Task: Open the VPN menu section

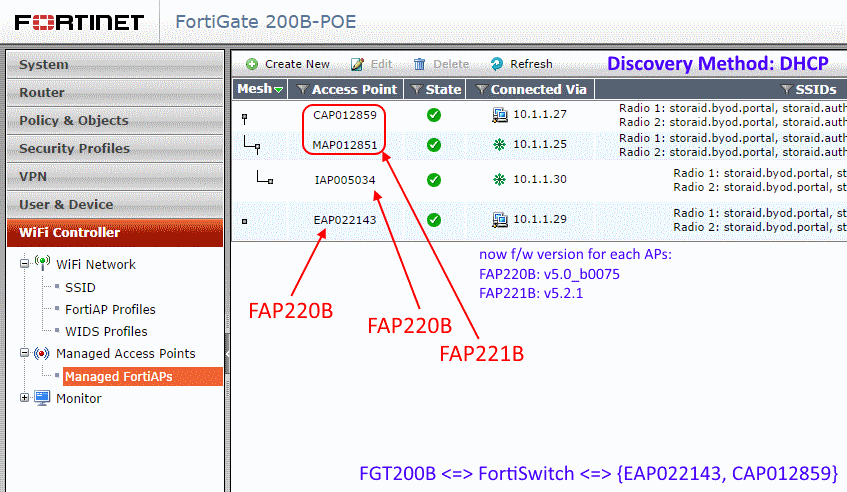Action: click(115, 177)
